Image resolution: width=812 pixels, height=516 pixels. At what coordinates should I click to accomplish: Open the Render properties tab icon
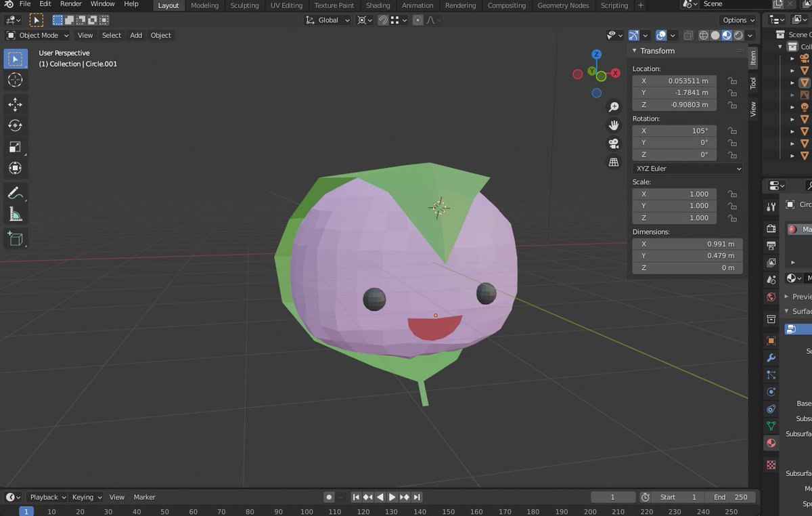click(x=771, y=228)
